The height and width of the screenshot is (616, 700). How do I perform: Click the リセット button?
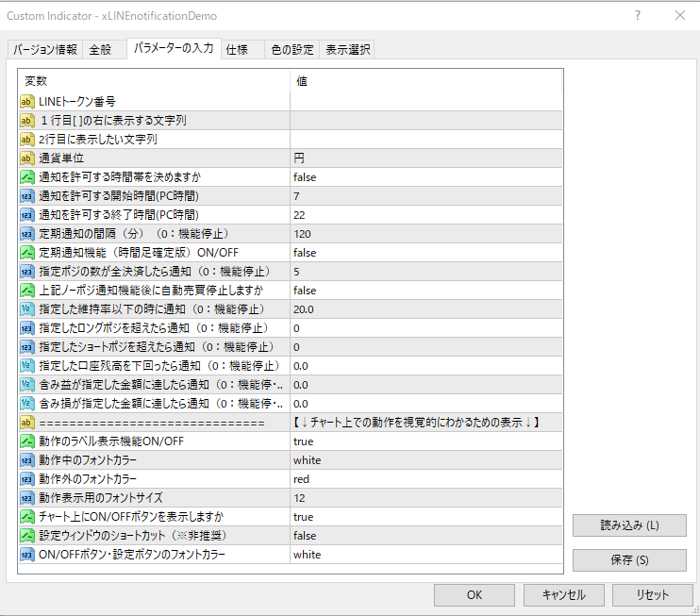pyautogui.click(x=652, y=595)
